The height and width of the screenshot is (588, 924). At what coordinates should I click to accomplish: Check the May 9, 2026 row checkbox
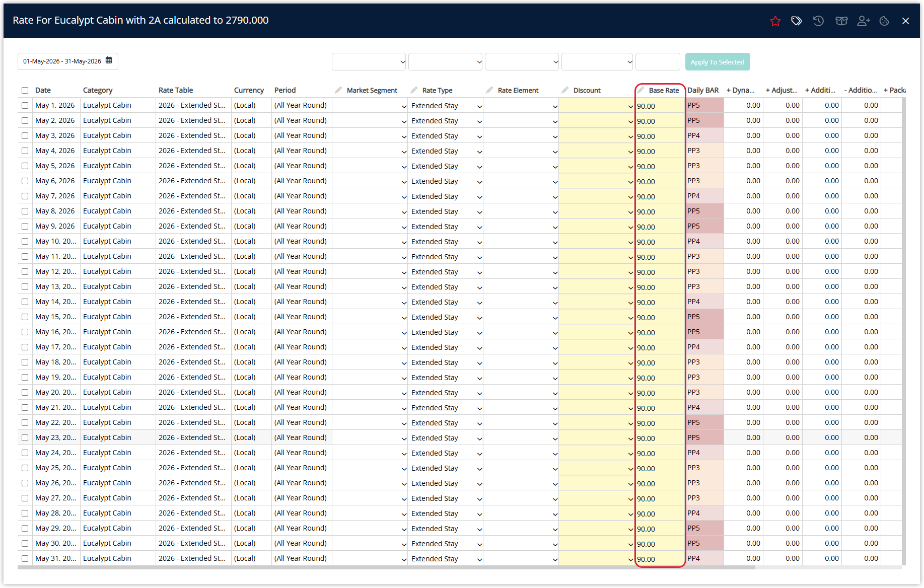[25, 226]
